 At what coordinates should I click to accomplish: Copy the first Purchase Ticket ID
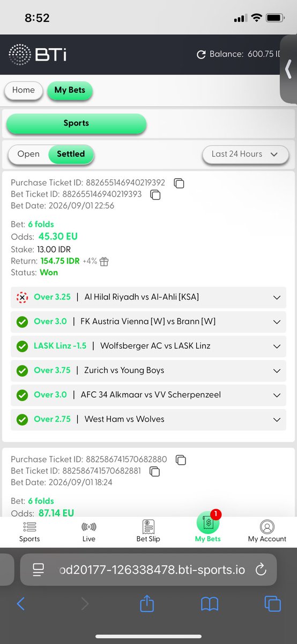(180, 183)
